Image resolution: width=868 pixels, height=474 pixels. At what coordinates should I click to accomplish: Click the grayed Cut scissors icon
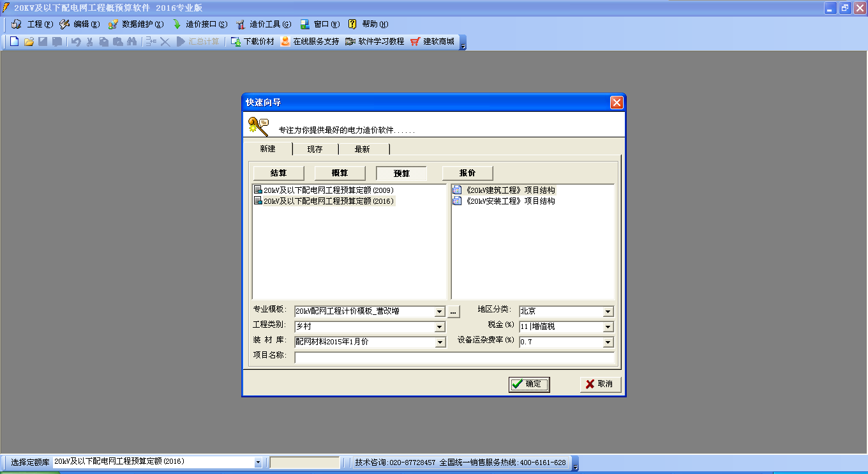pos(90,42)
